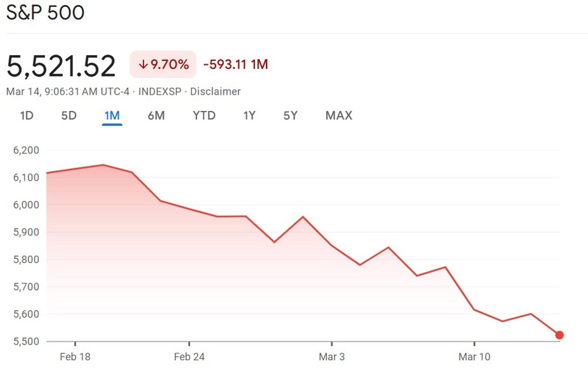Click the Feb 24 axis label
This screenshot has height=374, width=588.
189,357
